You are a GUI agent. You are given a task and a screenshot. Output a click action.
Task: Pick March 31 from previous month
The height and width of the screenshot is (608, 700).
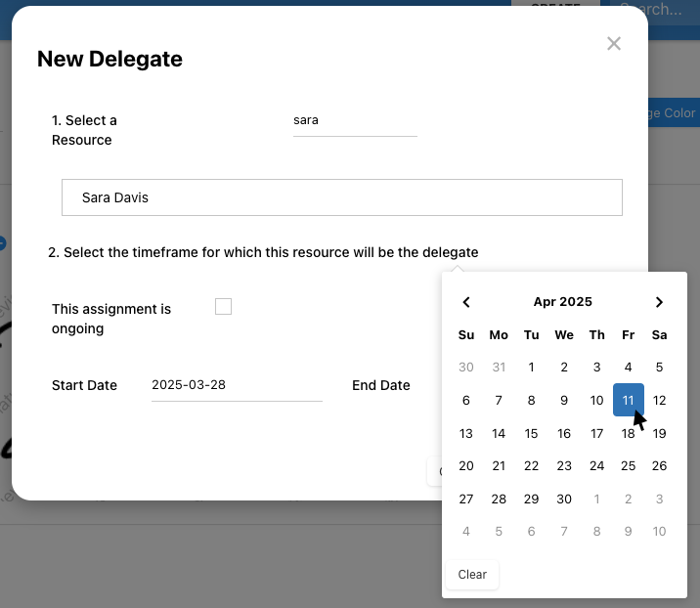pos(499,368)
